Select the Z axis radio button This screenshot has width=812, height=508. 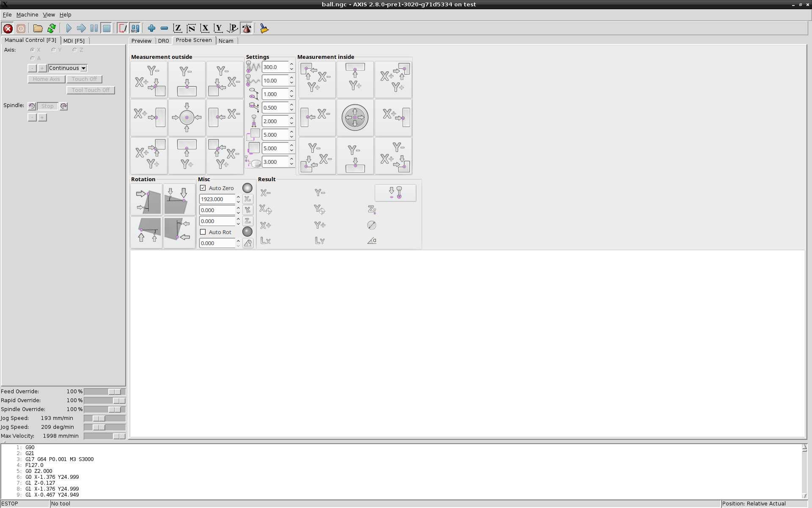click(75, 50)
